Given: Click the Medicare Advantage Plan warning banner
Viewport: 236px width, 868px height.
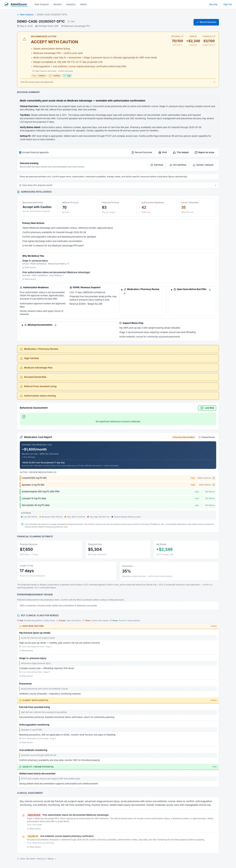Looking at the screenshot, I should 118,368.
